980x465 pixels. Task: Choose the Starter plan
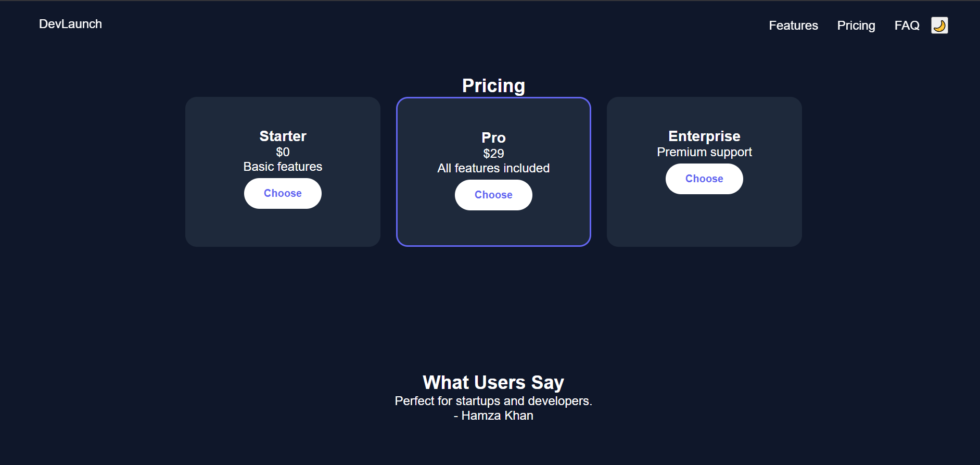click(x=283, y=193)
